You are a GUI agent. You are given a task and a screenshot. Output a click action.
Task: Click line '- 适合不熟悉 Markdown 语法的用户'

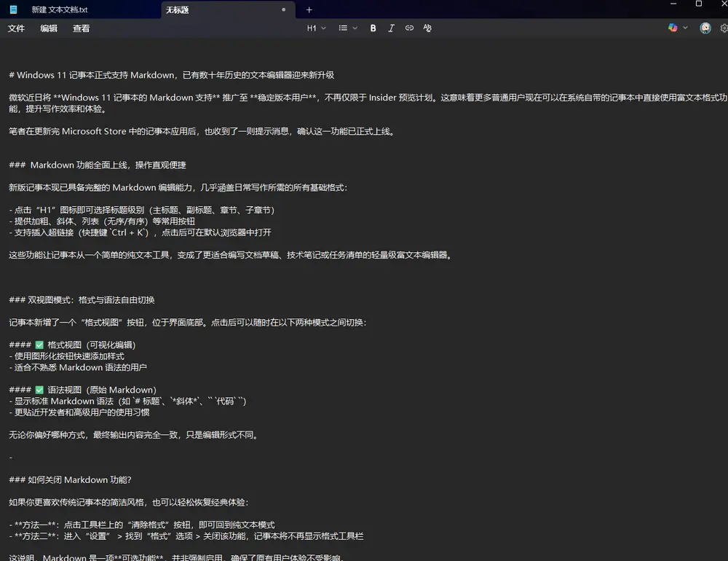[x=78, y=368]
